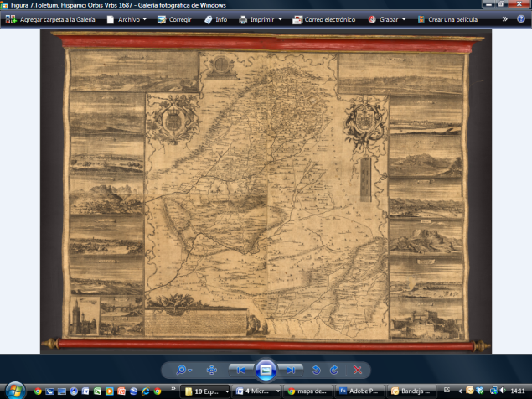Switch to the 'mapa de...' Chrome window

point(308,391)
